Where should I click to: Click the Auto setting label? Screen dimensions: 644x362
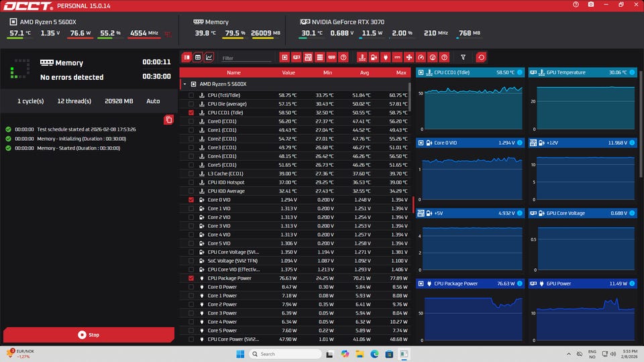click(153, 101)
